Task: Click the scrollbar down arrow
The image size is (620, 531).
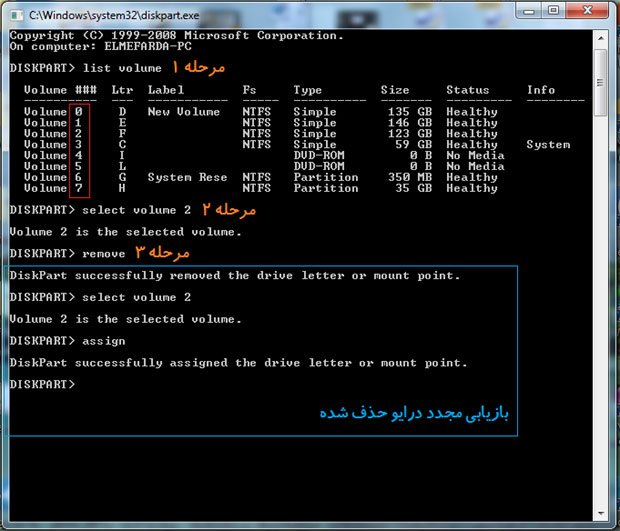Action: pos(601,513)
